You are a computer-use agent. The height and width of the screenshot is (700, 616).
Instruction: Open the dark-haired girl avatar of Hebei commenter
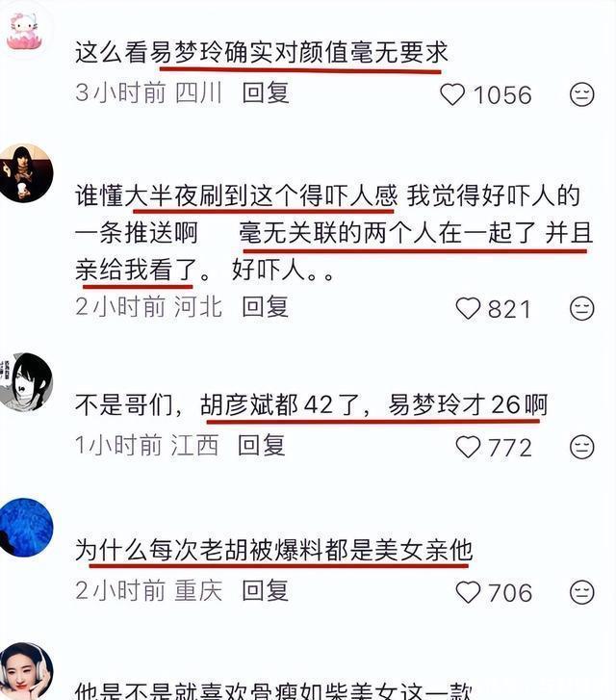point(25,173)
